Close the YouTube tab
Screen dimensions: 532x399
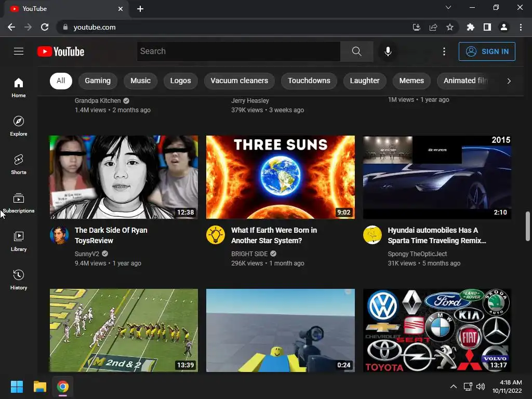point(121,9)
